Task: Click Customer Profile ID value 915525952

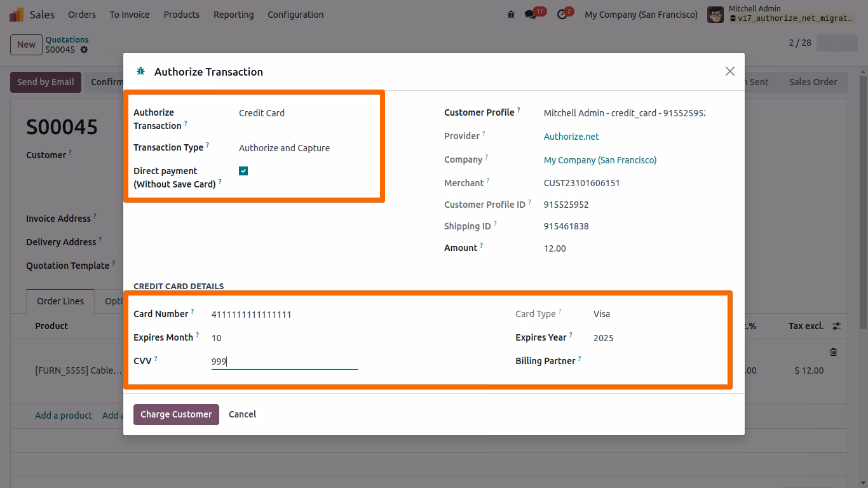Action: point(566,205)
